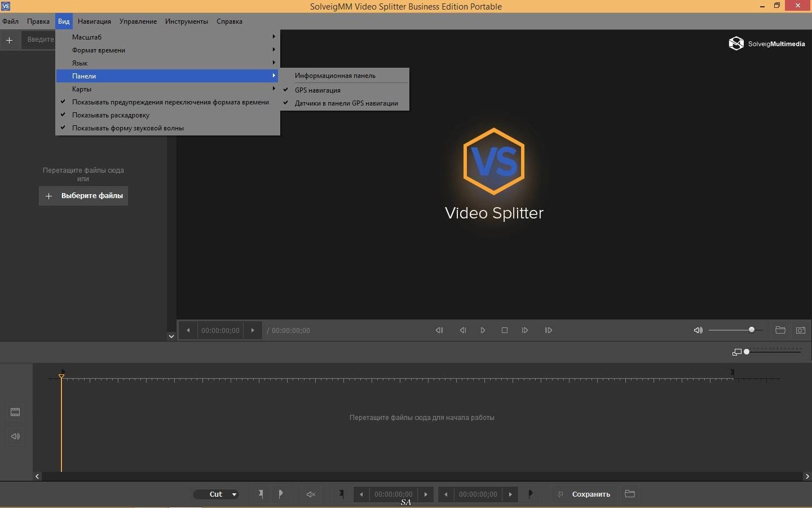
Task: Take a frame snapshot with camera icon
Action: [x=801, y=330]
